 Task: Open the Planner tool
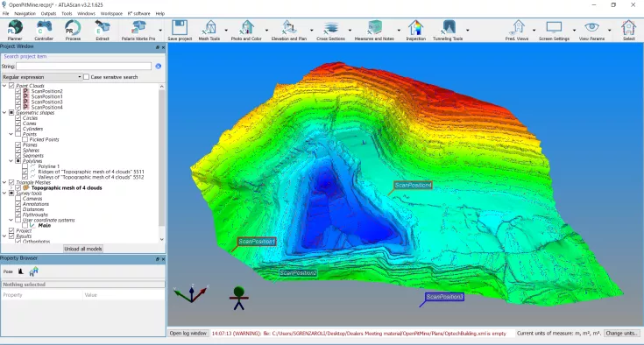click(15, 30)
